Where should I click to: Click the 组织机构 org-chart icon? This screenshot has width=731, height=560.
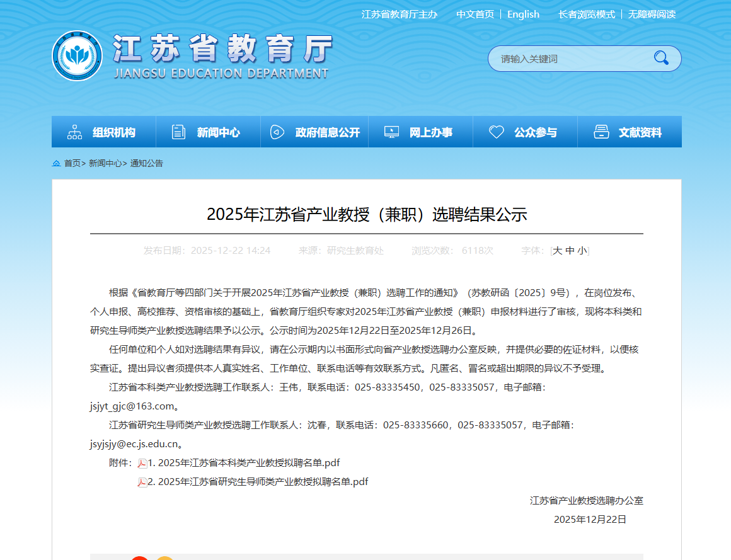(x=74, y=132)
